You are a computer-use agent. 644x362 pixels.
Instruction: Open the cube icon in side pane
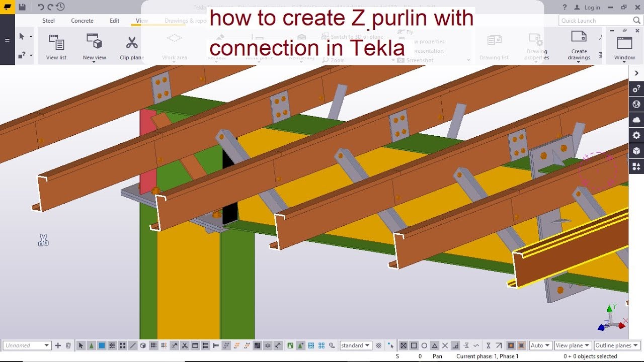click(x=636, y=151)
